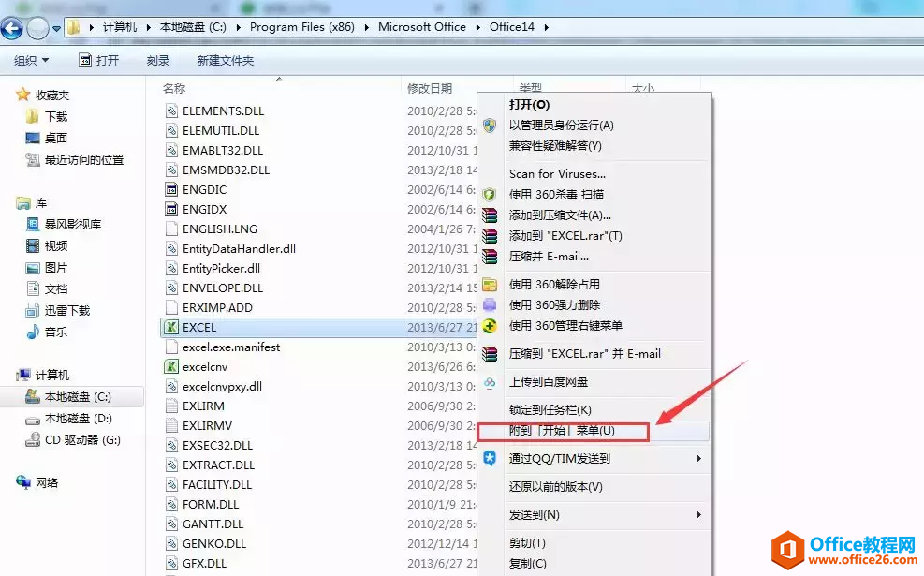Select file ENGLISH.LNG
Image resolution: width=924 pixels, height=576 pixels.
220,229
